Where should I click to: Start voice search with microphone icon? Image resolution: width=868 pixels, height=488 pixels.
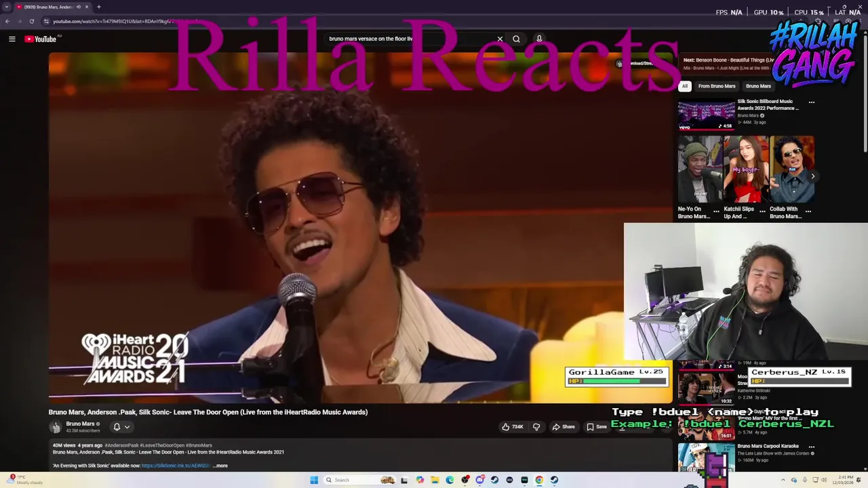point(539,39)
